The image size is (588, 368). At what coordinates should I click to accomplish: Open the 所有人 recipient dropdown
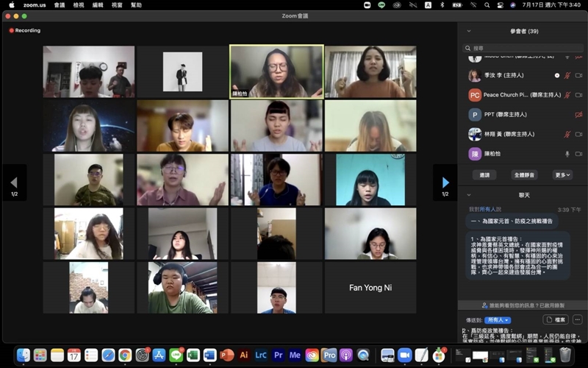coord(498,320)
